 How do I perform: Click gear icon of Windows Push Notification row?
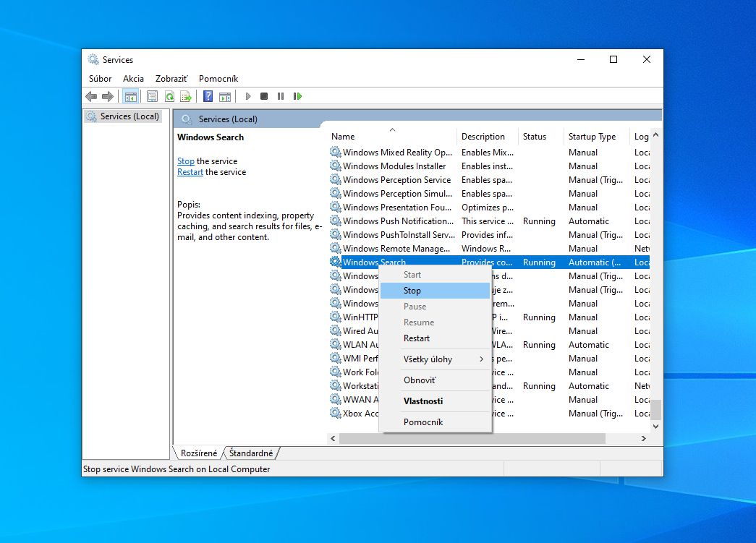point(336,221)
